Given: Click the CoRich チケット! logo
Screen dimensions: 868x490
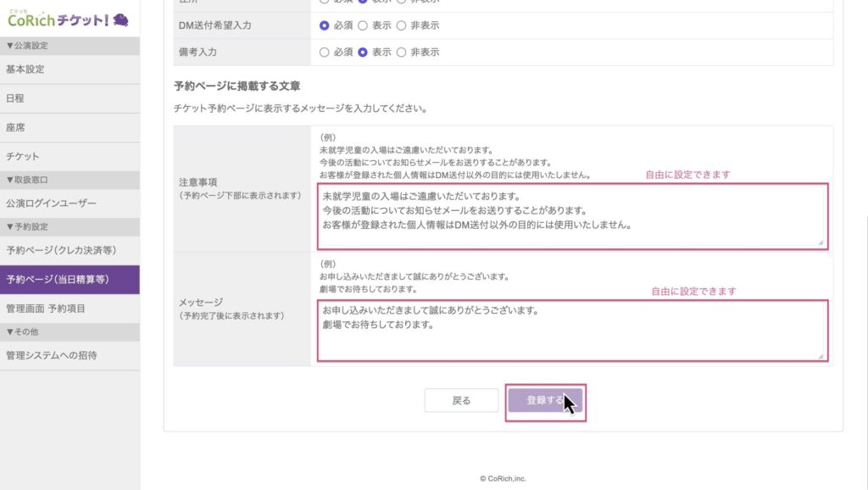Looking at the screenshot, I should (68, 18).
